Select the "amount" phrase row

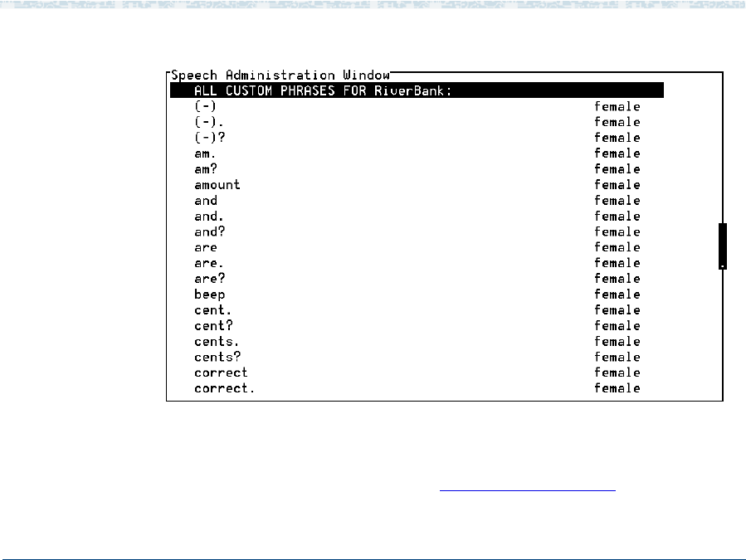pos(417,185)
